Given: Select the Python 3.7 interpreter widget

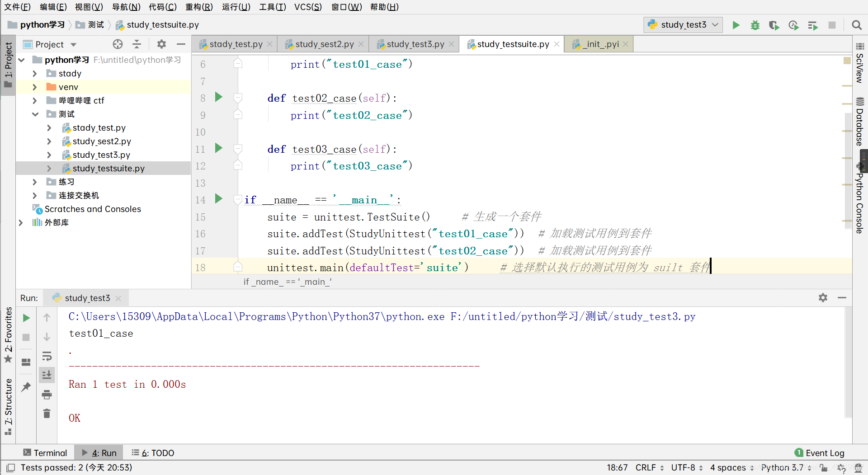Looking at the screenshot, I should pos(786,467).
